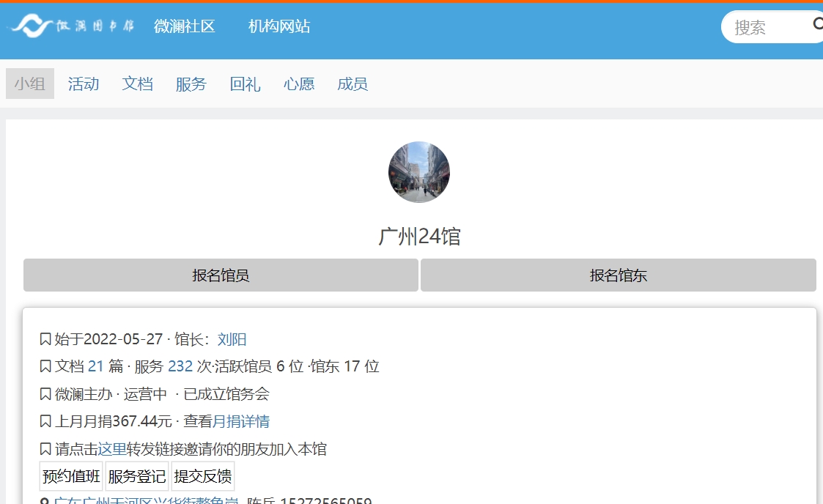
Task: Open the 回礼 tab
Action: [x=245, y=84]
